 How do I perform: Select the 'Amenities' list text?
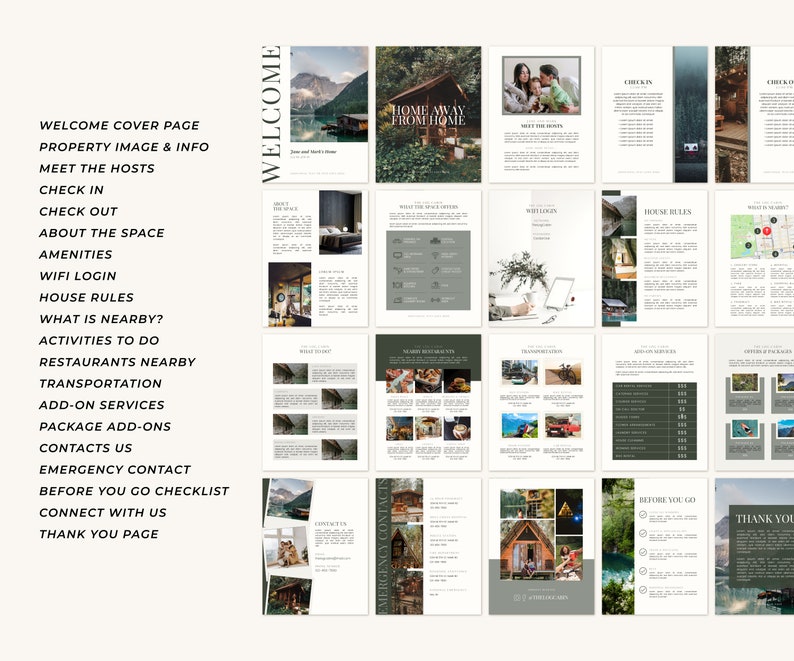[x=76, y=255]
